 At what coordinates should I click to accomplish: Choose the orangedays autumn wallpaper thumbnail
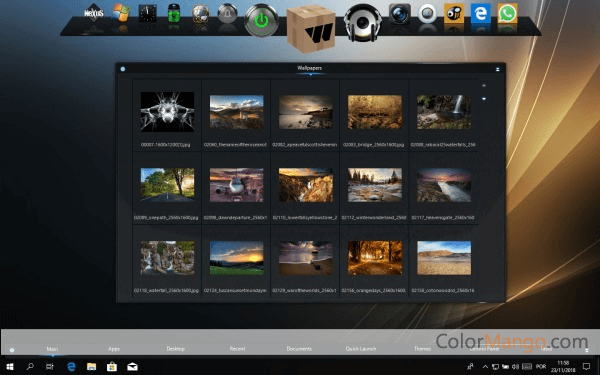click(x=375, y=258)
